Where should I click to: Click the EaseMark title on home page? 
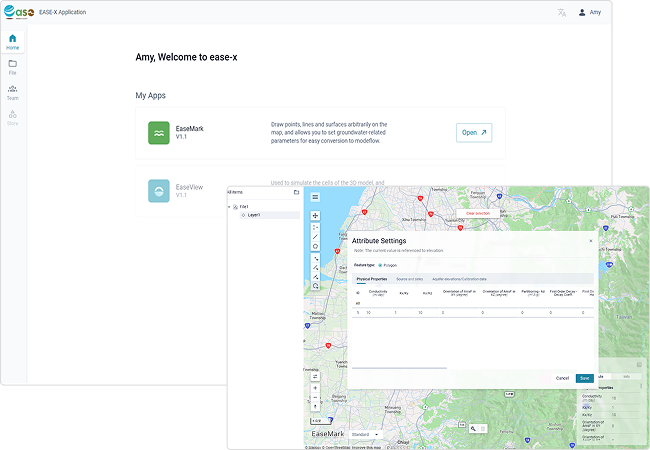pyautogui.click(x=189, y=129)
